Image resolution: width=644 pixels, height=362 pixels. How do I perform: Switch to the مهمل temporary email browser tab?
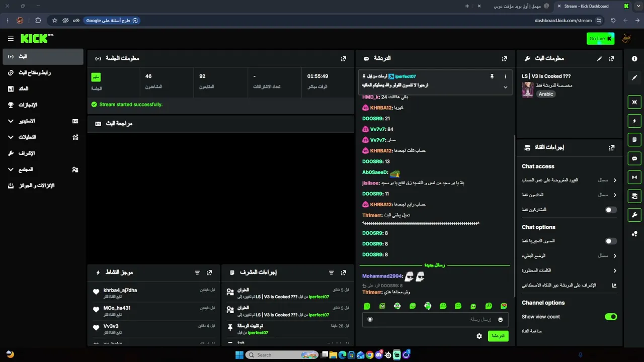pos(514,6)
